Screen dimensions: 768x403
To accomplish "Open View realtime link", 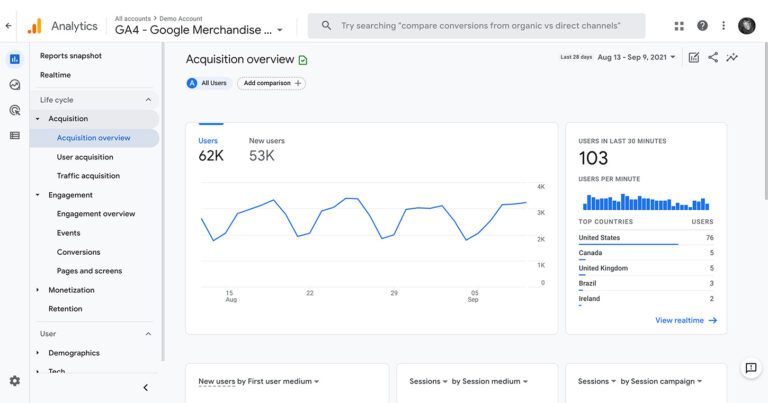I will click(x=686, y=320).
